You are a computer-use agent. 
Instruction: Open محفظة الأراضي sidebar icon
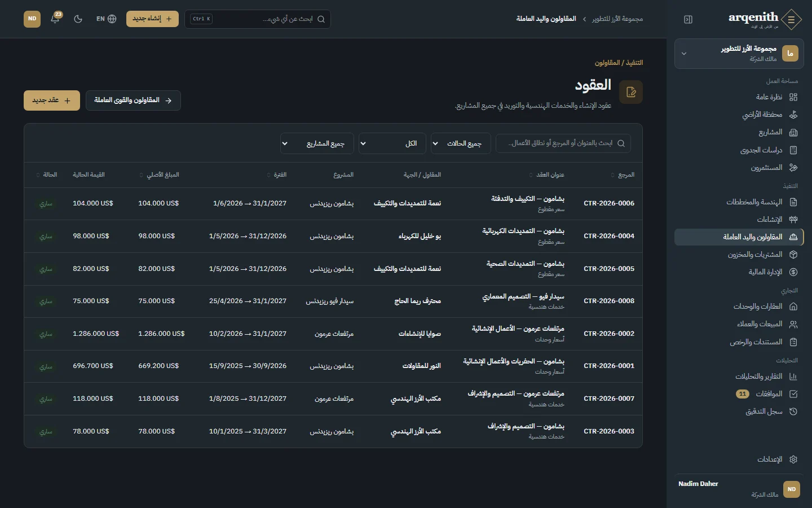coord(793,115)
